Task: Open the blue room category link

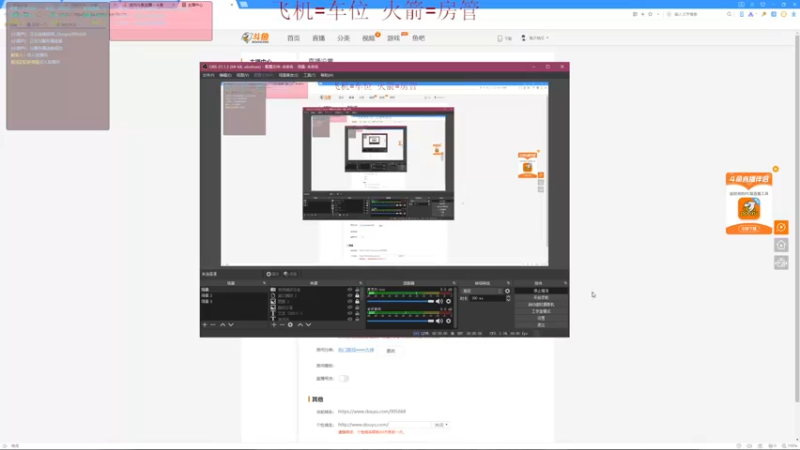Action: (356, 350)
